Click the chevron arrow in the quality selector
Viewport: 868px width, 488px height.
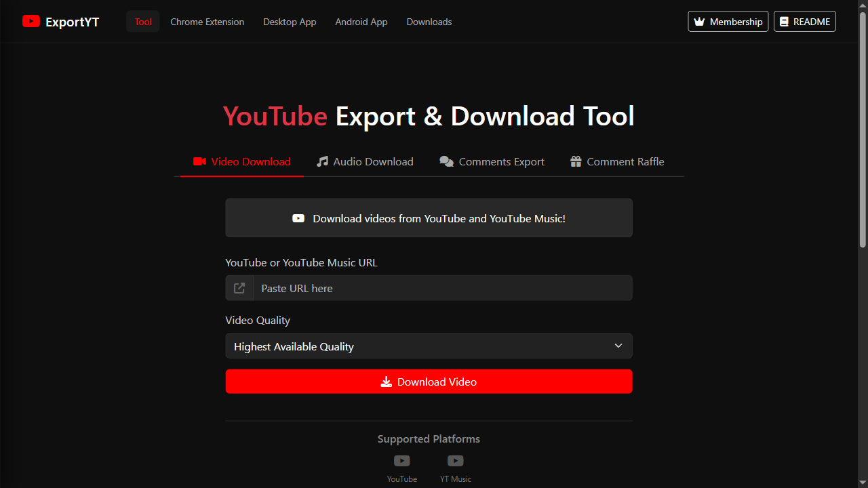[618, 346]
